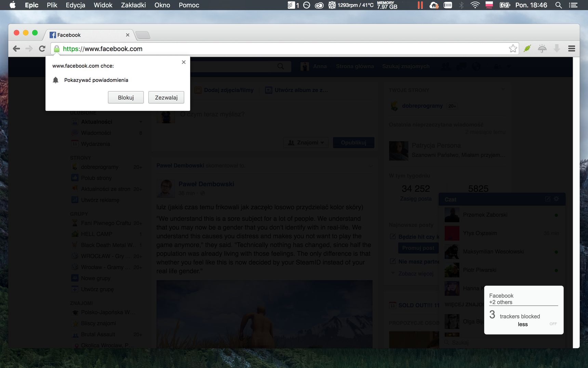The height and width of the screenshot is (368, 588).
Task: Open dropdown arrow next to Aktualności
Action: 141,122
